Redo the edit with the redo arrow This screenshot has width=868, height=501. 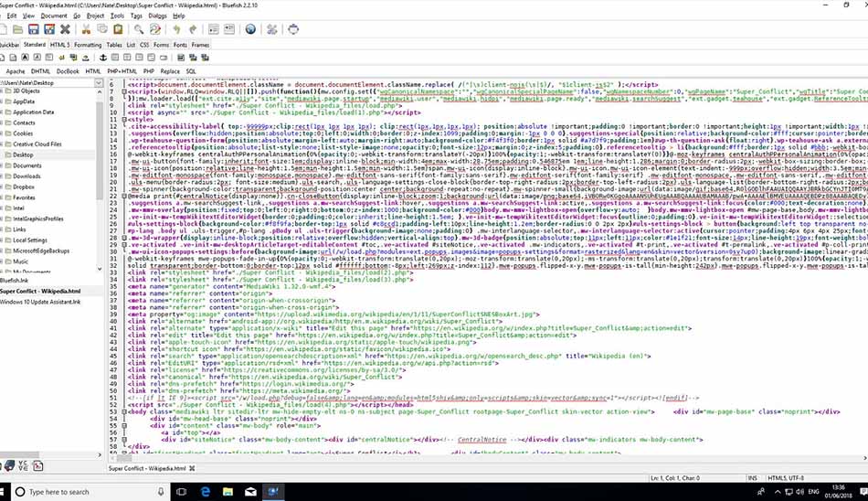(x=192, y=29)
